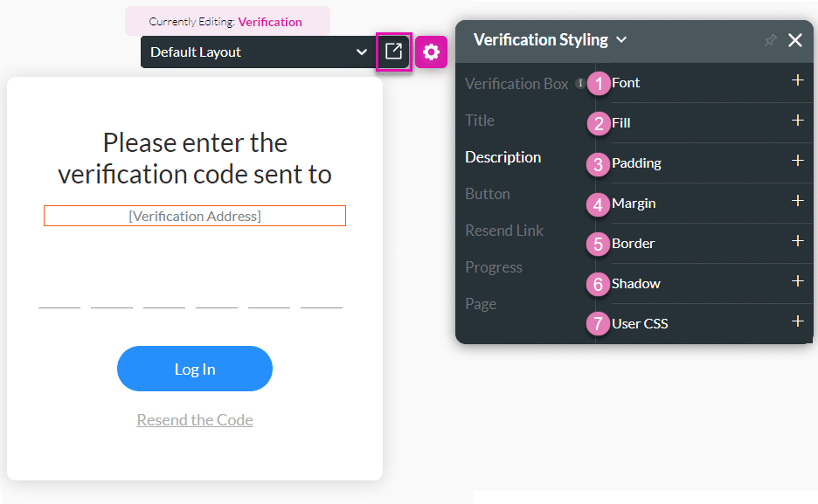Expand the Padding section plus icon
This screenshot has height=504, width=818.
pyautogui.click(x=797, y=161)
